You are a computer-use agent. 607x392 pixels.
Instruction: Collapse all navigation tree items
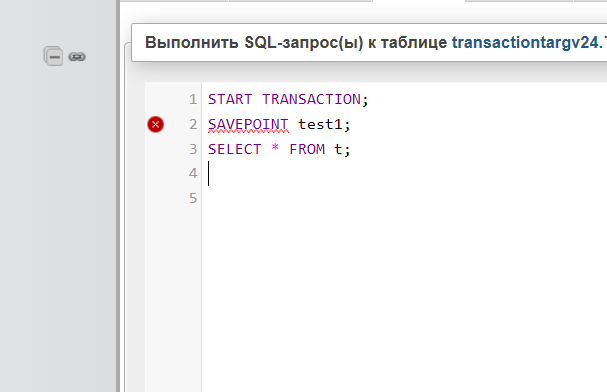(53, 56)
